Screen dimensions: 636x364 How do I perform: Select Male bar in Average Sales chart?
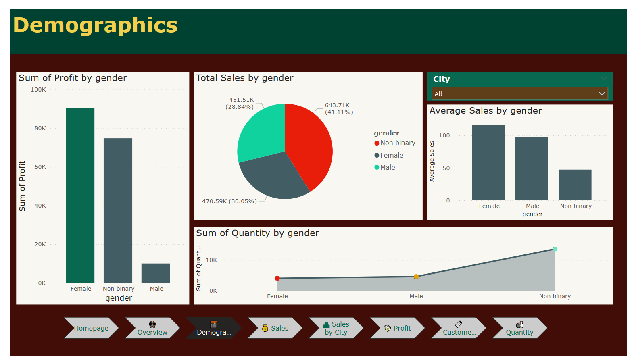(x=532, y=168)
